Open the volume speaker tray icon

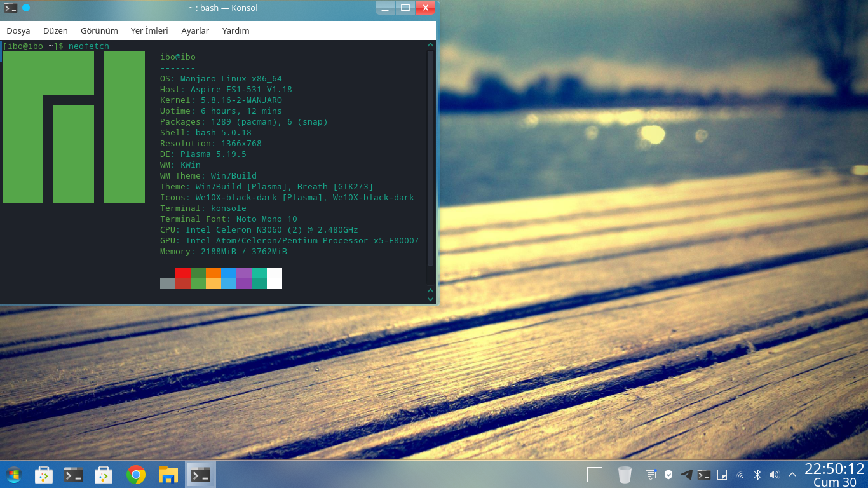click(775, 475)
